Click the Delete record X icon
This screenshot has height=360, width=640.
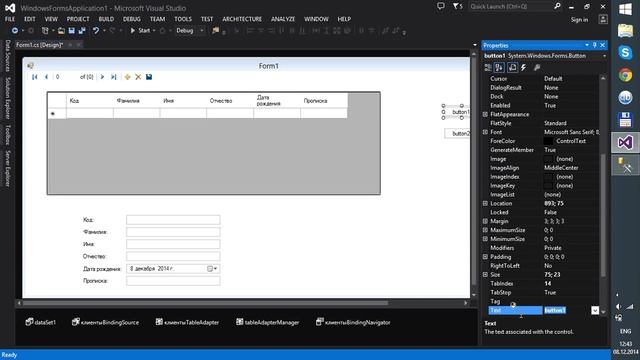pyautogui.click(x=138, y=77)
